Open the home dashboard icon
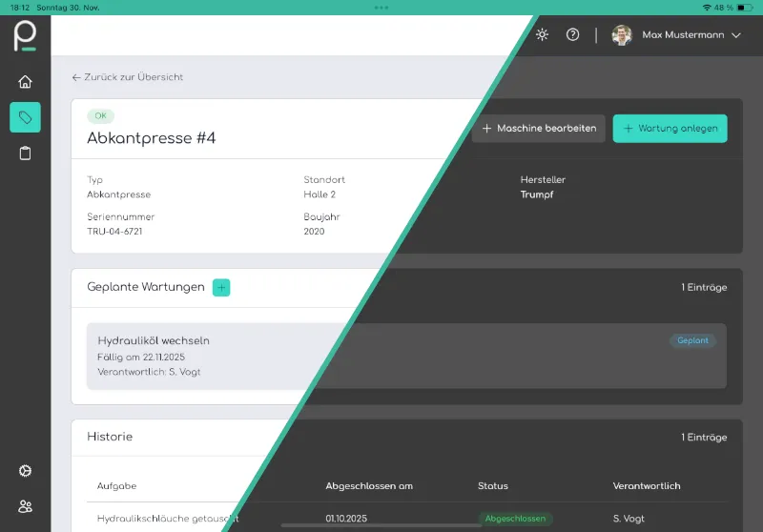This screenshot has height=532, width=763. click(x=25, y=82)
